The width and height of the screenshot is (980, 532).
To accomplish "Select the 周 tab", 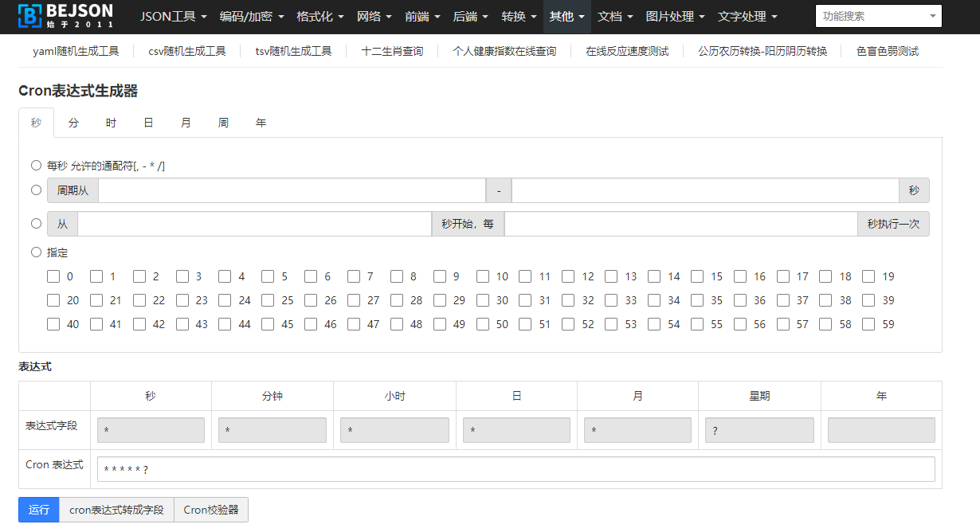I will (x=223, y=123).
